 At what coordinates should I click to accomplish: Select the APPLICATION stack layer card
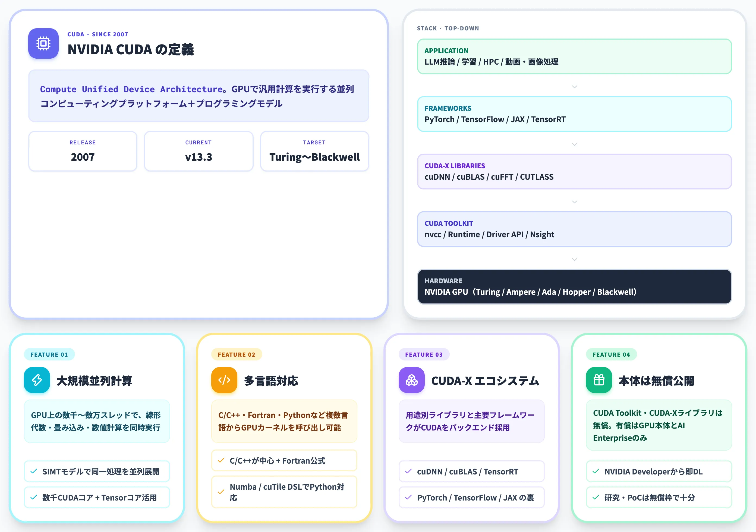click(x=574, y=56)
